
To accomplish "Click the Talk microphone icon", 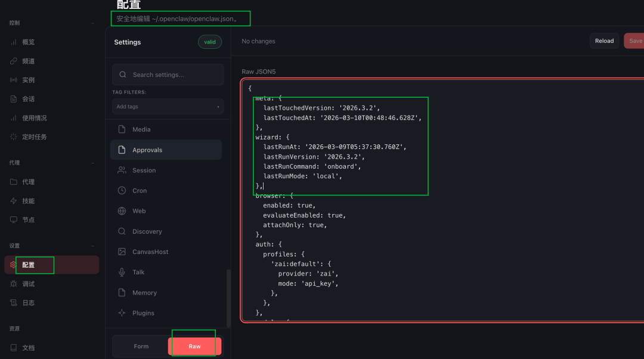I will pyautogui.click(x=122, y=273).
